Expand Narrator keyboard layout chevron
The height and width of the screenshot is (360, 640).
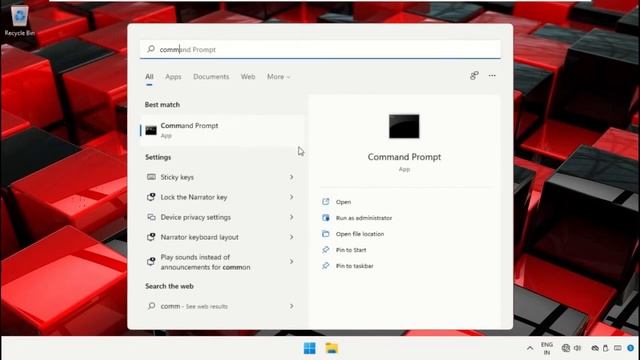click(291, 237)
